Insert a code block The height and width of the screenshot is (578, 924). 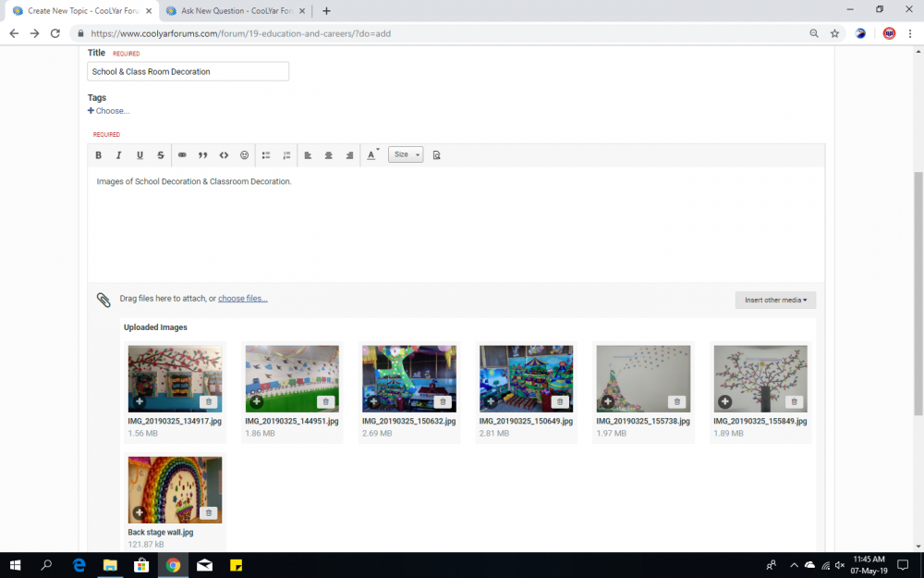[x=224, y=154]
